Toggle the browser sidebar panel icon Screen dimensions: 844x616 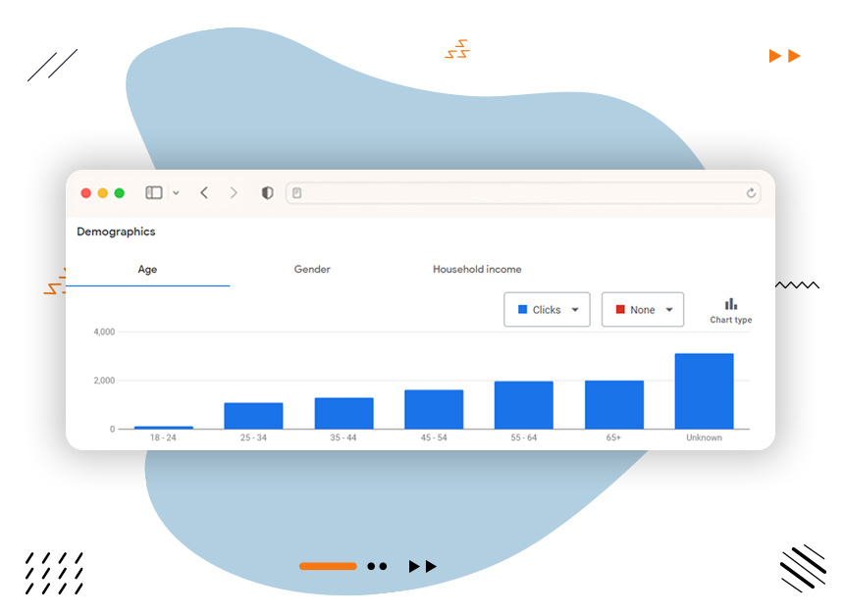(x=154, y=193)
